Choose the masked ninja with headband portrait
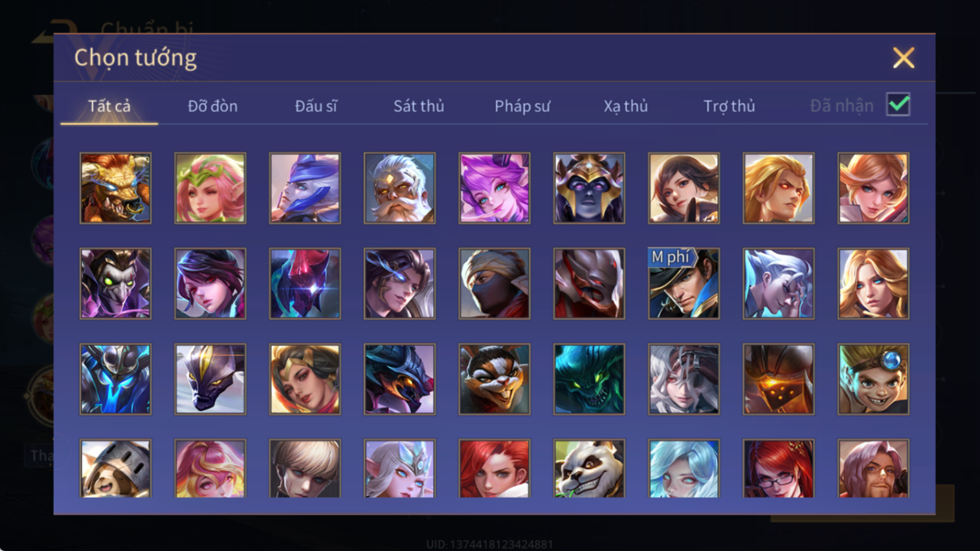Screen dimensions: 980x551 [495, 283]
